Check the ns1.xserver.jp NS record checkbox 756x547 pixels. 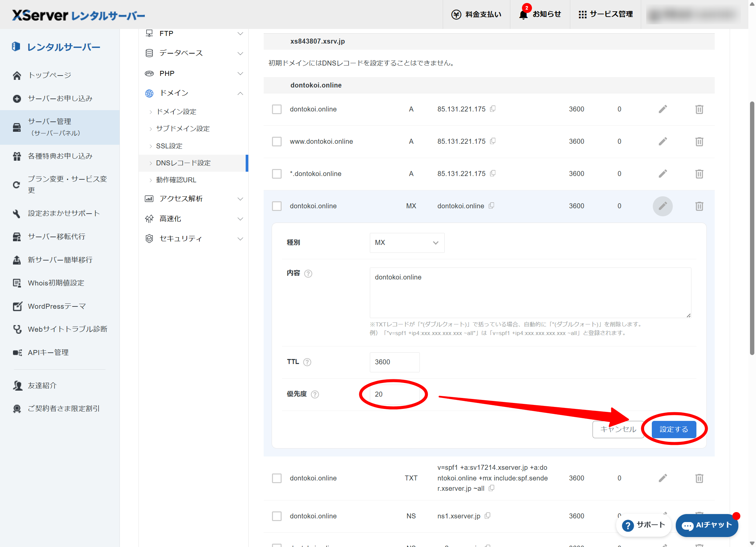coord(277,516)
